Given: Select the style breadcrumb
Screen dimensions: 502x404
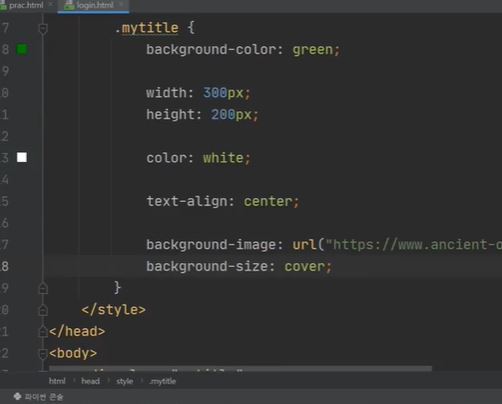Looking at the screenshot, I should (125, 381).
